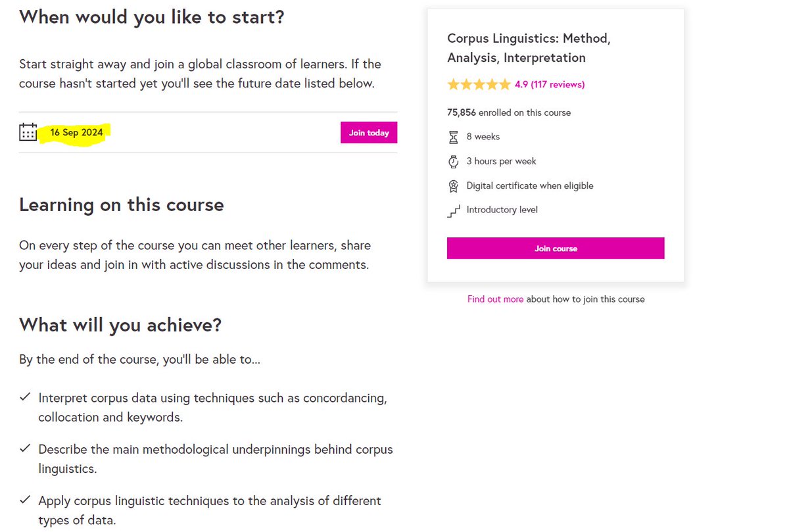Image resolution: width=789 pixels, height=532 pixels.
Task: Click the fifth gold rating star
Action: (504, 84)
